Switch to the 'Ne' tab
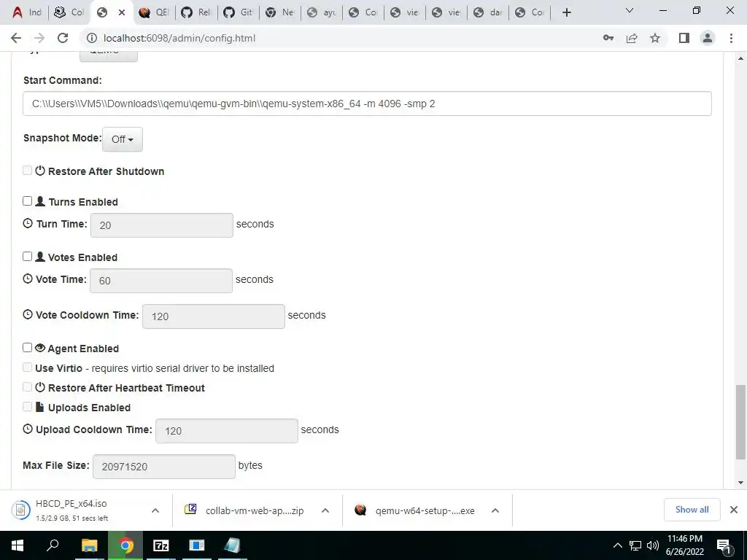The height and width of the screenshot is (560, 747). [x=280, y=12]
